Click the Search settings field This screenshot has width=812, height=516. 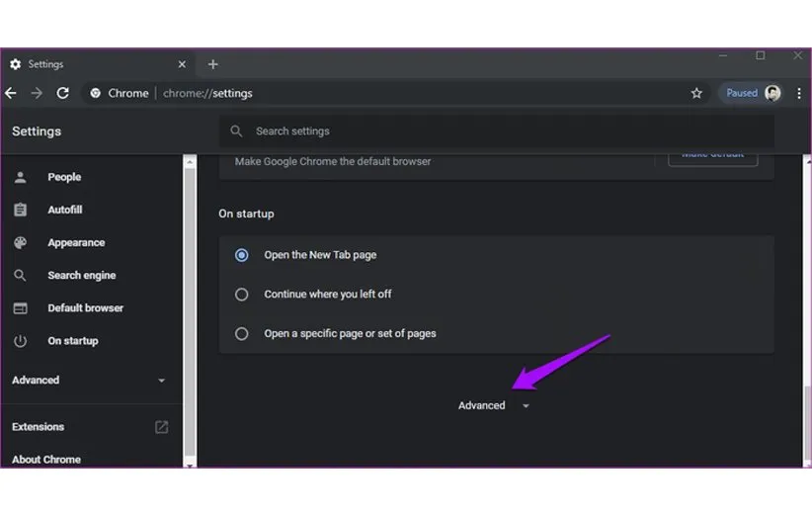coord(494,131)
